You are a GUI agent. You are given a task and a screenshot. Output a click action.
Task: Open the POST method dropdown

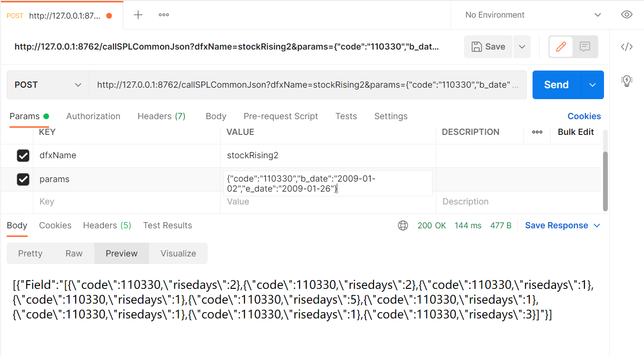(48, 85)
